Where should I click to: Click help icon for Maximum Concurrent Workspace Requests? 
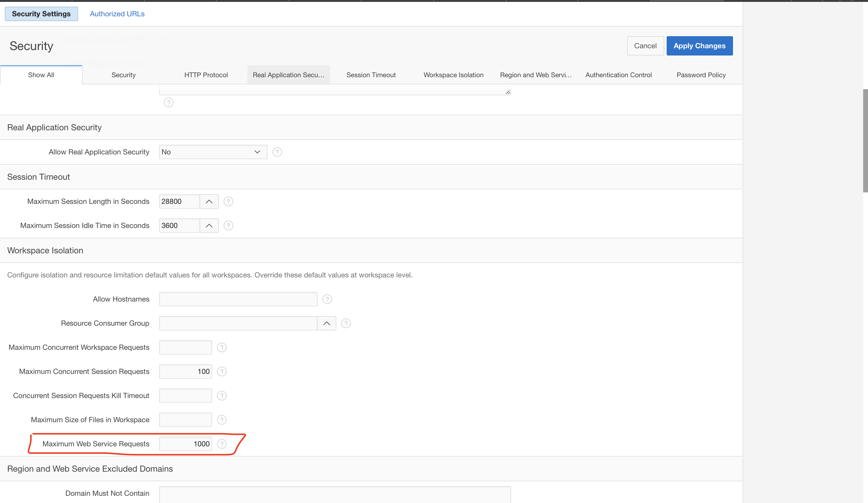click(x=222, y=347)
